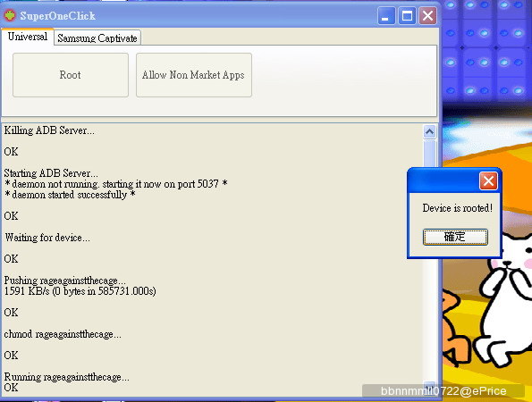The height and width of the screenshot is (402, 532).
Task: Click the SuperOneClick android title icon
Action: coord(10,15)
